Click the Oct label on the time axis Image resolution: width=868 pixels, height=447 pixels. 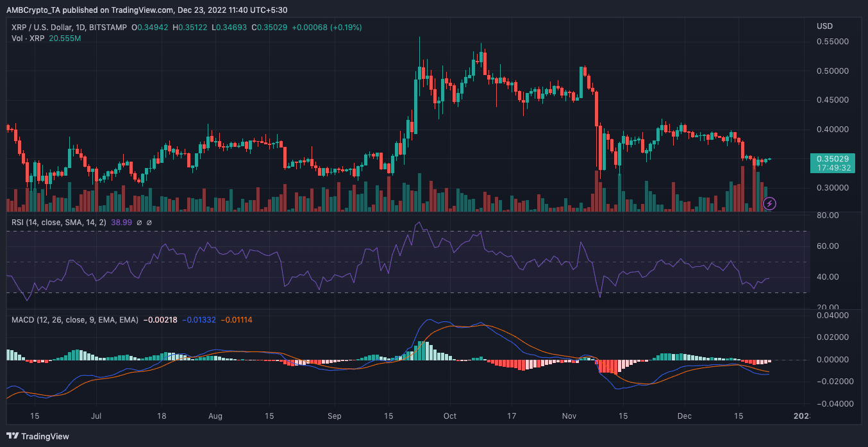(x=450, y=416)
